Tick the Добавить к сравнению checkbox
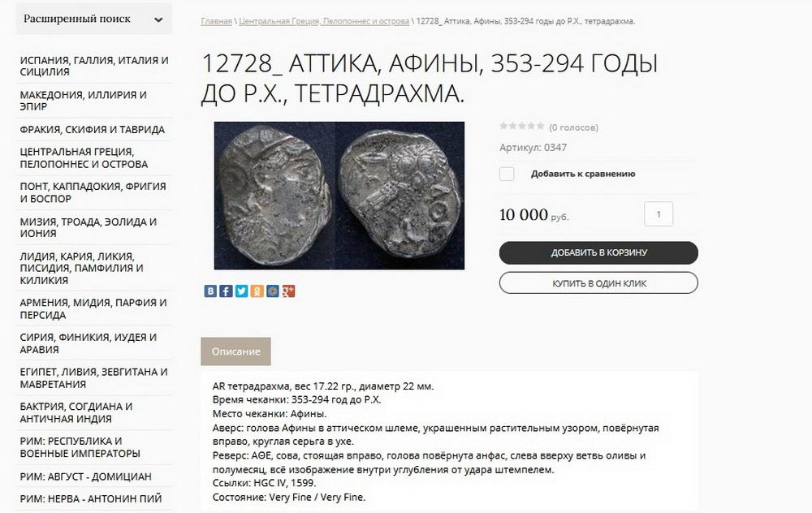Image resolution: width=812 pixels, height=513 pixels. point(507,174)
